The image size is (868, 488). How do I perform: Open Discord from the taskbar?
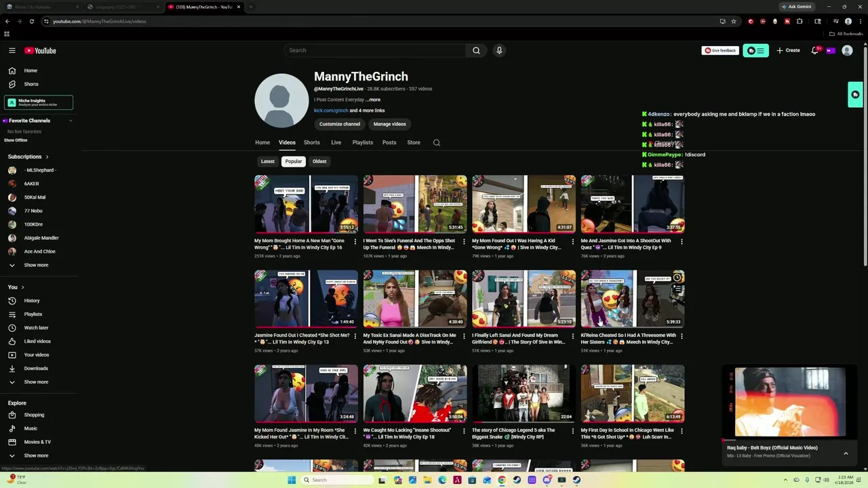pos(547,480)
